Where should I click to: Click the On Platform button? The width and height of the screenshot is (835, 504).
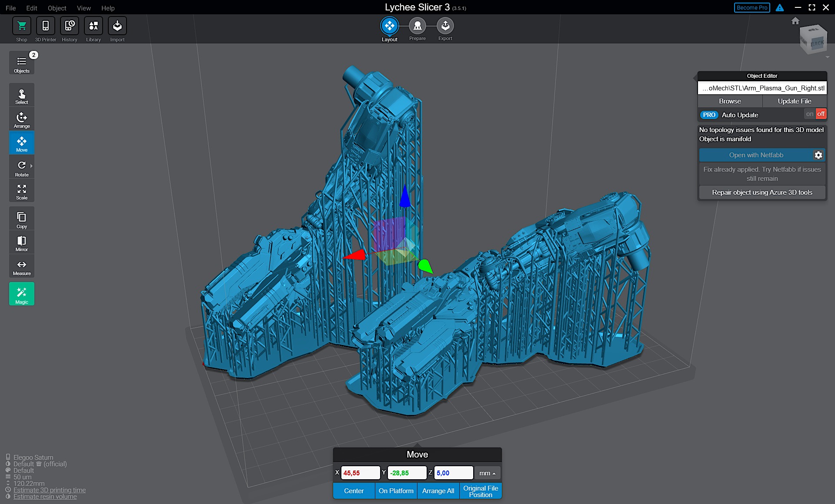click(x=396, y=491)
